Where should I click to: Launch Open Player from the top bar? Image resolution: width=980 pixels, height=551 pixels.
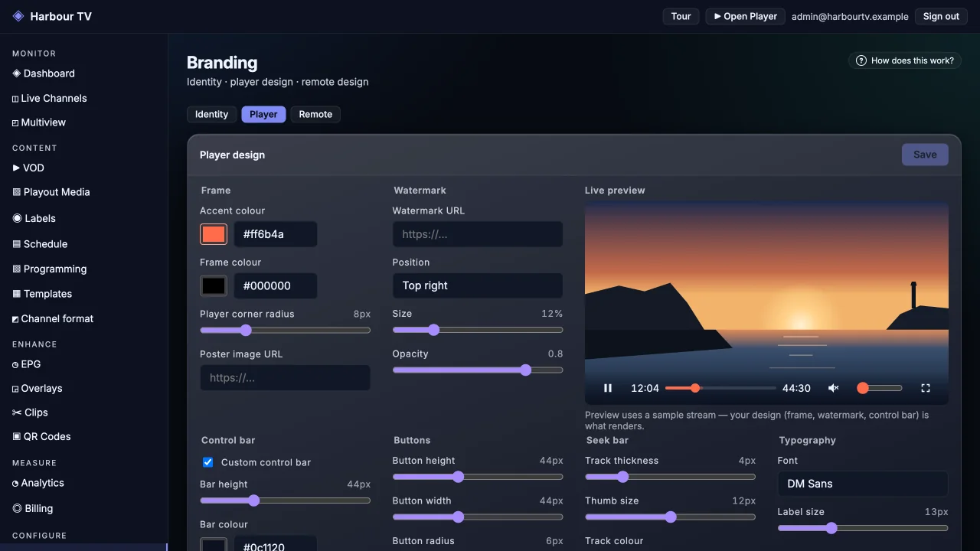point(745,16)
